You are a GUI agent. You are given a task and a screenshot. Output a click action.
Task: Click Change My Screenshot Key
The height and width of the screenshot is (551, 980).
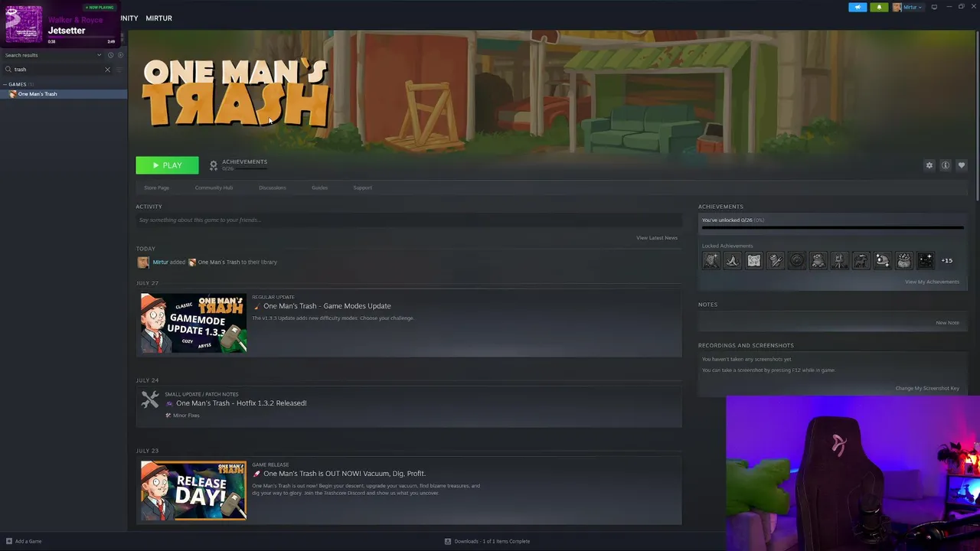[x=927, y=388]
